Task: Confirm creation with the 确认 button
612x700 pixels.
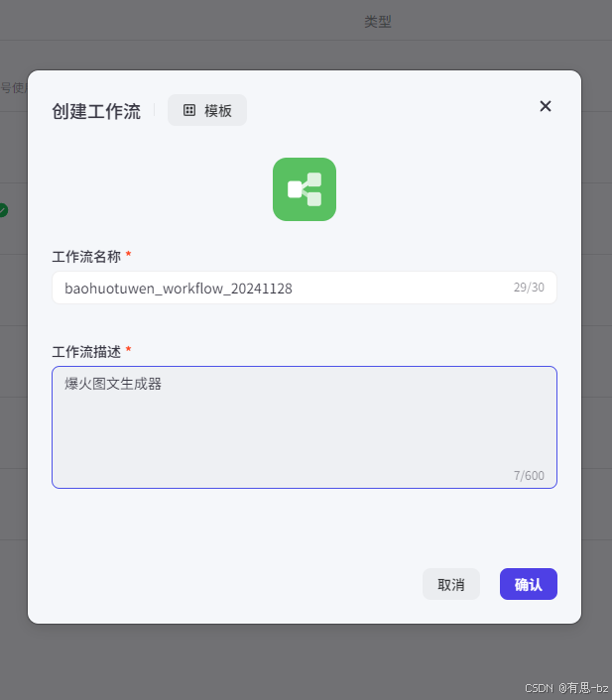Action: tap(529, 584)
